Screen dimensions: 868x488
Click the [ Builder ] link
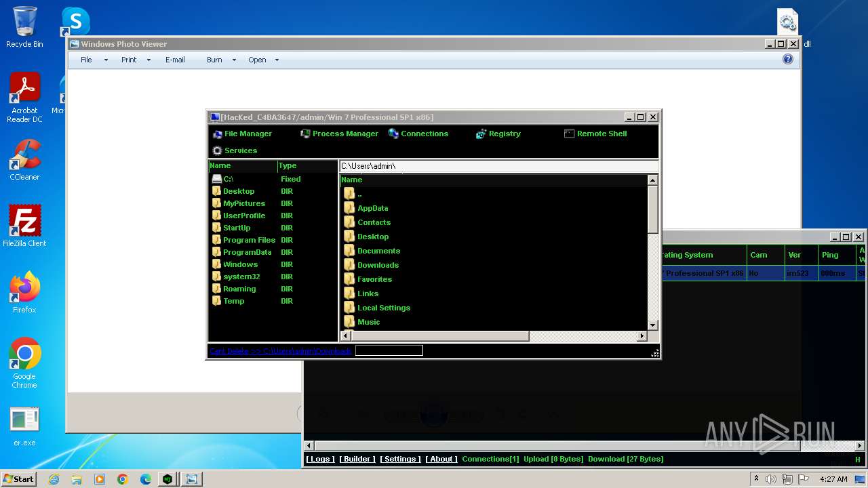[357, 459]
